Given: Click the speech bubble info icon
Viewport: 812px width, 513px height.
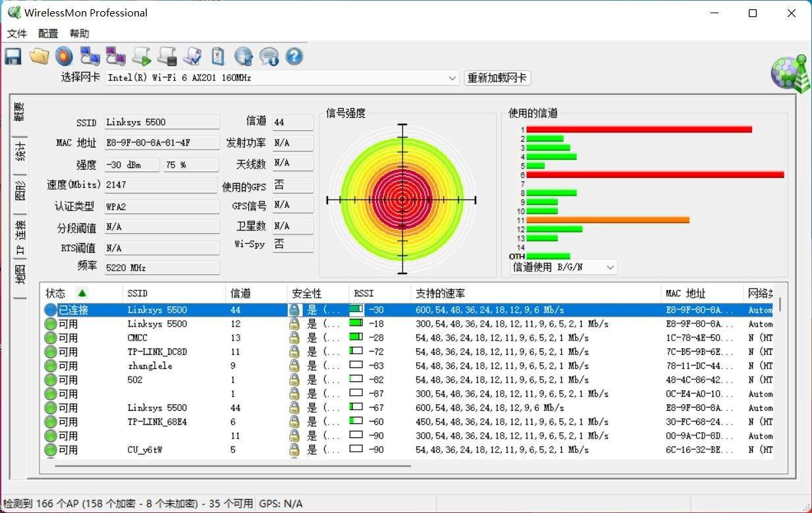Looking at the screenshot, I should pos(269,56).
